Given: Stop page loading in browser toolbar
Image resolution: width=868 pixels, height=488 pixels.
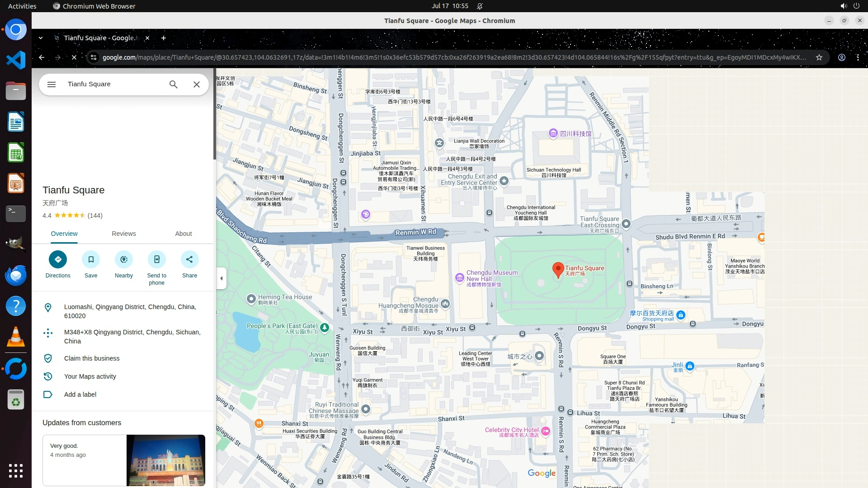Looking at the screenshot, I should point(74,57).
